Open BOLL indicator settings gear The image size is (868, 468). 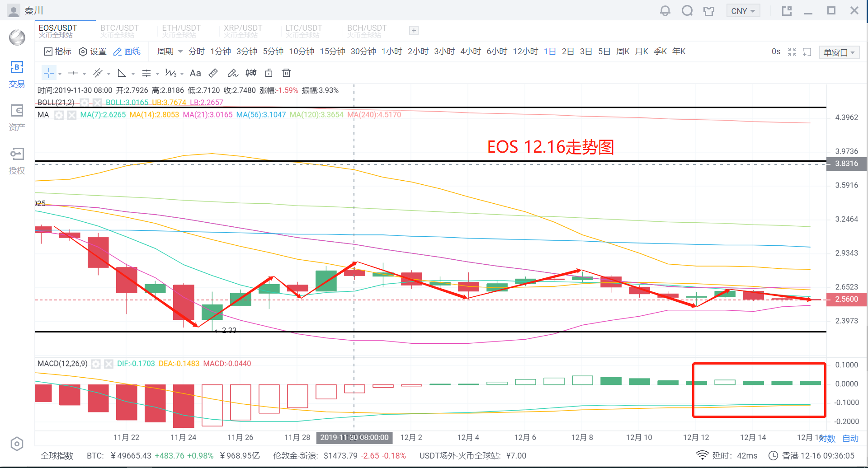(84, 103)
